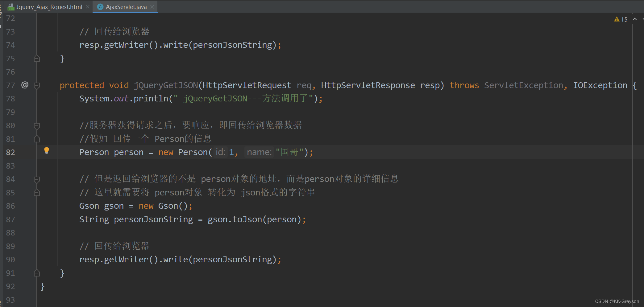644x307 pixels.
Task: Click the HttpServletResponse parameter type
Action: [368, 85]
